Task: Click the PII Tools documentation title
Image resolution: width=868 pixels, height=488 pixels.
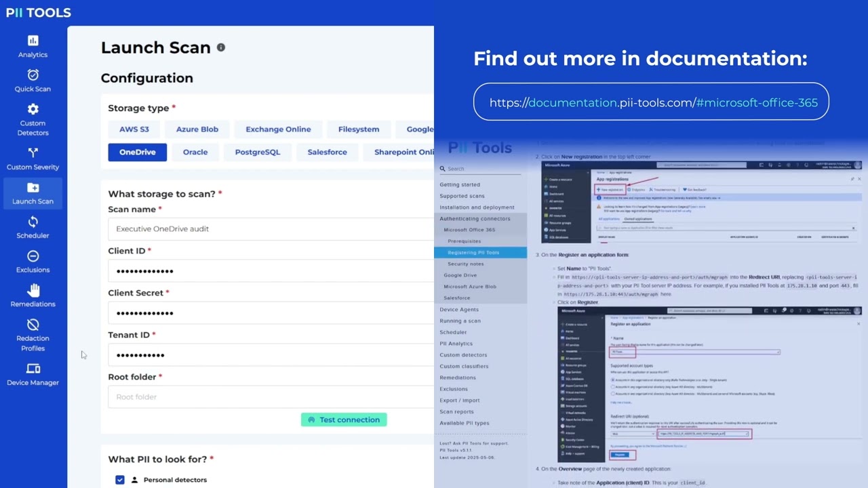Action: (480, 148)
